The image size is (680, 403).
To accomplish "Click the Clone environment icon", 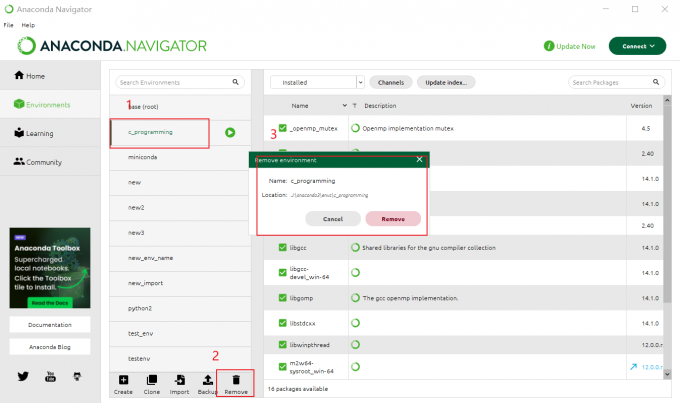I will coord(152,380).
